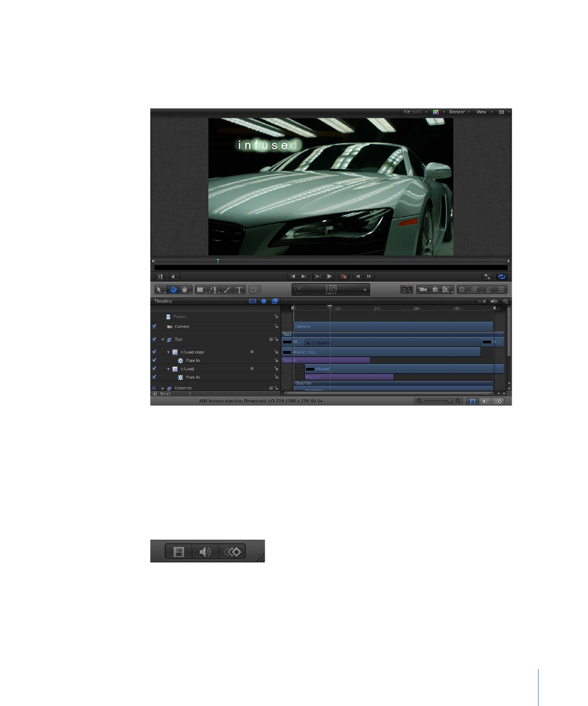
Task: Add a new light
Action: pos(435,290)
